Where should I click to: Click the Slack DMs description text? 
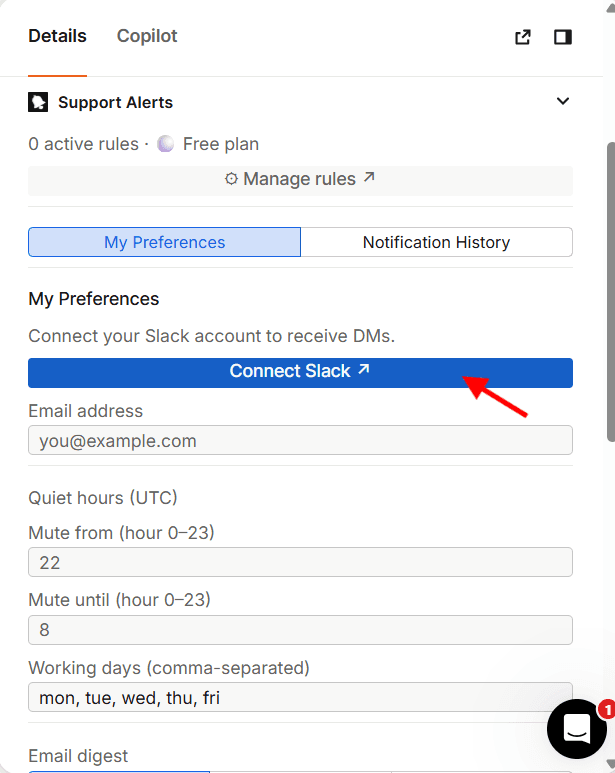(211, 336)
